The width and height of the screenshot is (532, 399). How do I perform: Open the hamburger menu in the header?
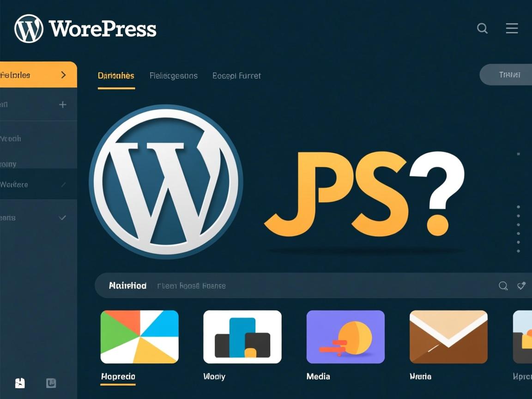512,28
